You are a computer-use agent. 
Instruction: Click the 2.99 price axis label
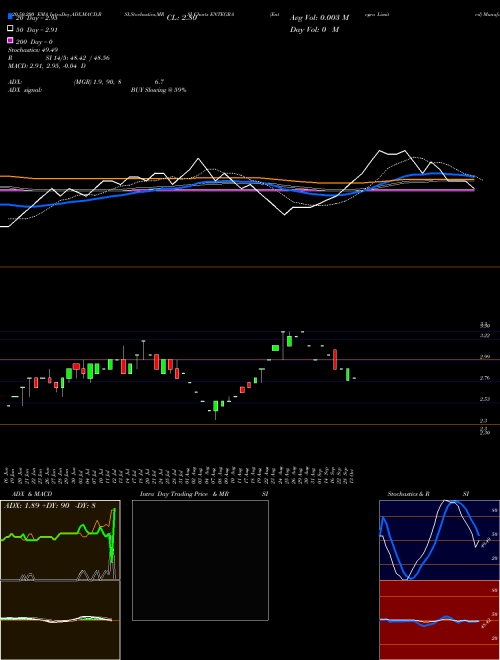point(485,357)
